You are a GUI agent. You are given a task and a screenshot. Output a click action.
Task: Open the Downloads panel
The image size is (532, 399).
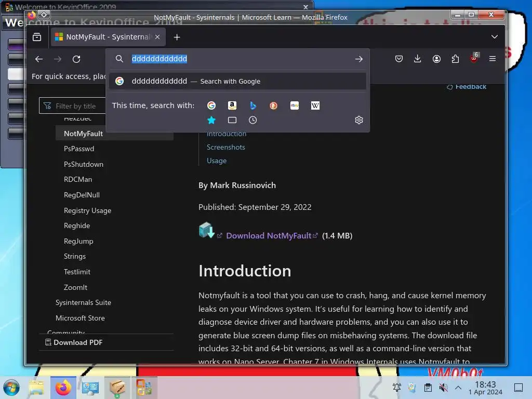point(418,59)
